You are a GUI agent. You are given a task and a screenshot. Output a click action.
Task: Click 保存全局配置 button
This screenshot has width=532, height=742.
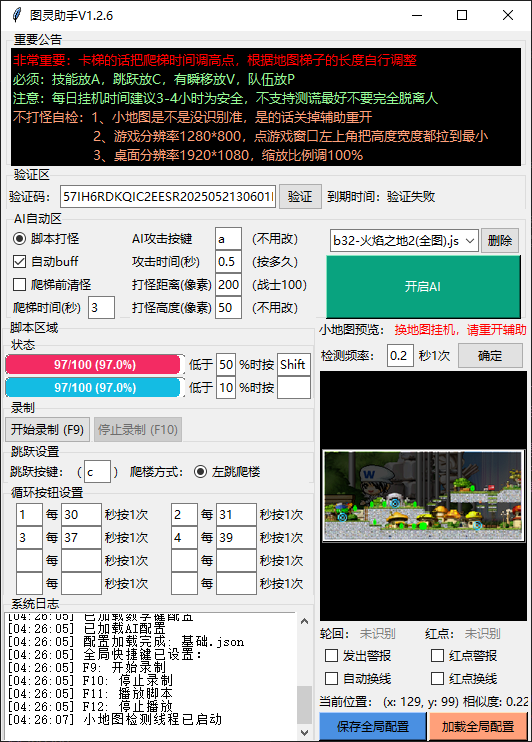372,726
